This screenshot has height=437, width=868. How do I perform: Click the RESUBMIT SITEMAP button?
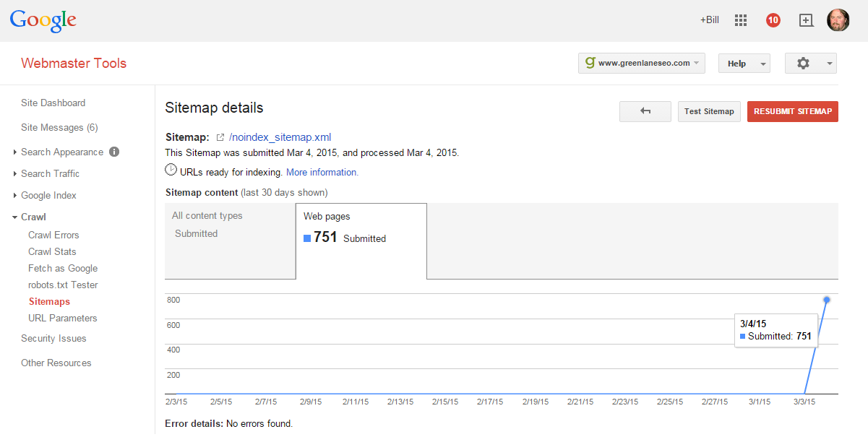click(793, 111)
